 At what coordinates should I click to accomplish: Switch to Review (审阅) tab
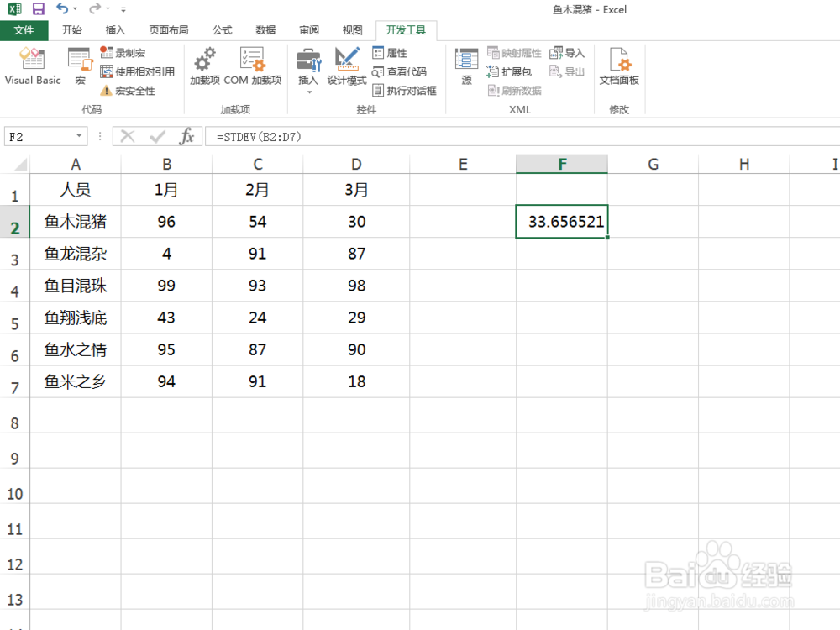(x=309, y=30)
